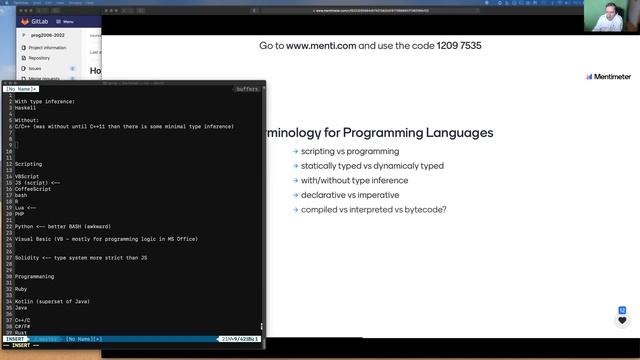The width and height of the screenshot is (640, 360).
Task: Click the Mentimeter logo
Action: pyautogui.click(x=609, y=76)
